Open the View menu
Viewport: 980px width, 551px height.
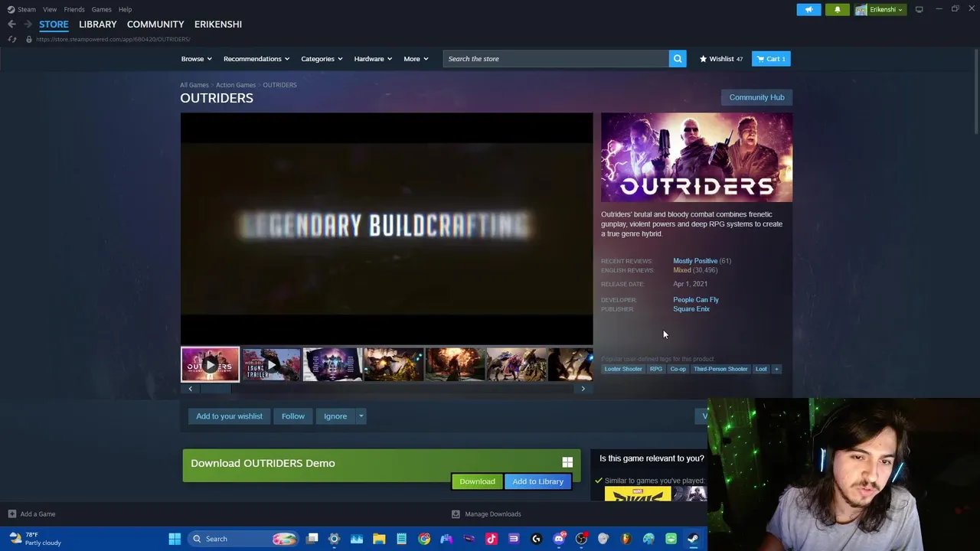(x=50, y=9)
